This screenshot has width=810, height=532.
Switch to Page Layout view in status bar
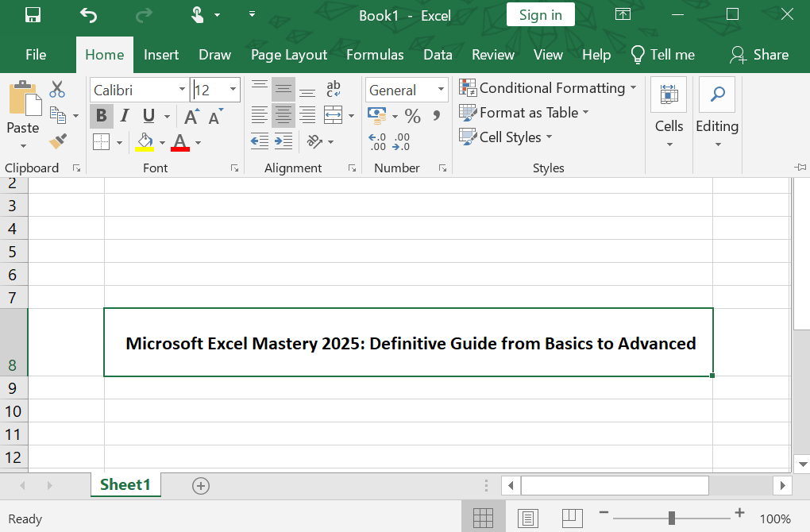528,518
